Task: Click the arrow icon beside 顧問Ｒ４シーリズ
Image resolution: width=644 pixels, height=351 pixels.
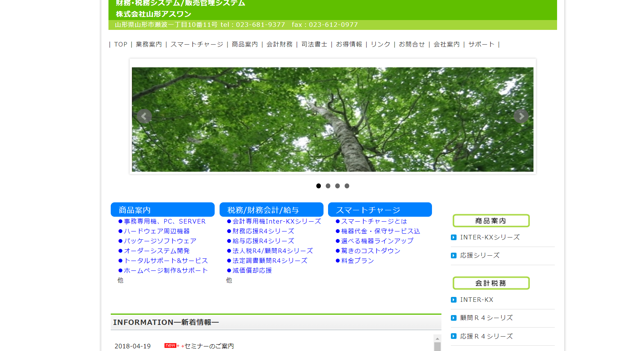Action: 454,318
